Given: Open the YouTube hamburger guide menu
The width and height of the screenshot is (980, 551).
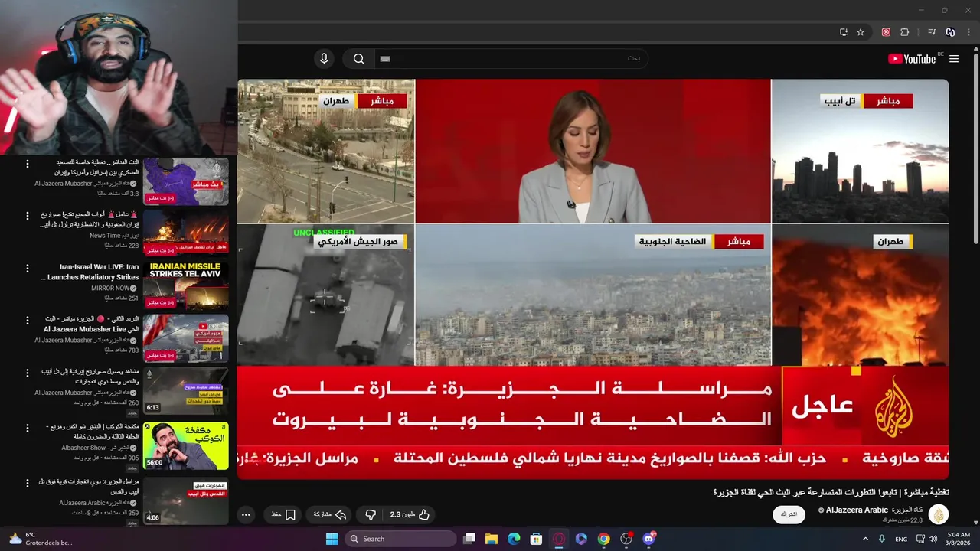Looking at the screenshot, I should click(x=954, y=59).
